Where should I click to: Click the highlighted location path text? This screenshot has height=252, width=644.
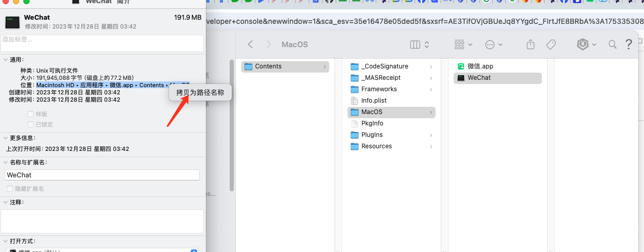113,85
